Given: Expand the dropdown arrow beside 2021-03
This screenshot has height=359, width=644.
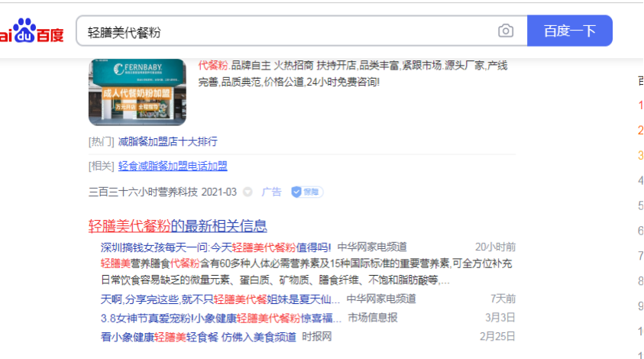Looking at the screenshot, I should point(248,192).
